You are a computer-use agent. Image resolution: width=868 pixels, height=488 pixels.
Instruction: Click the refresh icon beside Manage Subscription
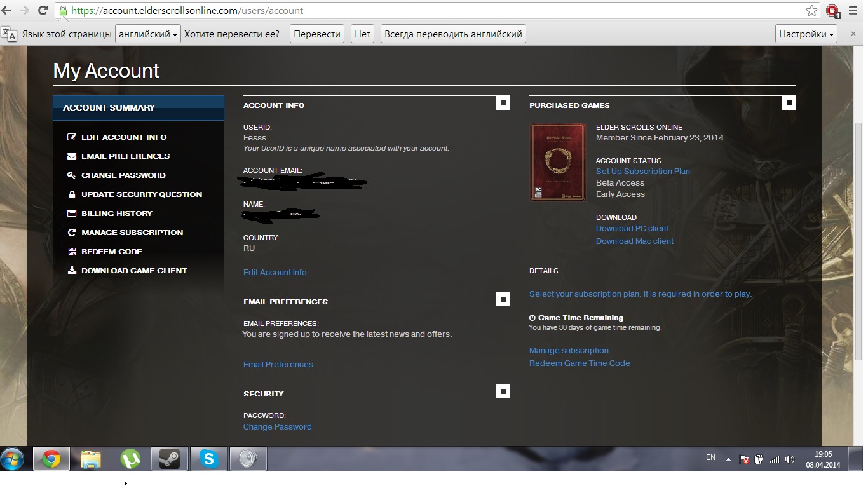[x=72, y=233]
